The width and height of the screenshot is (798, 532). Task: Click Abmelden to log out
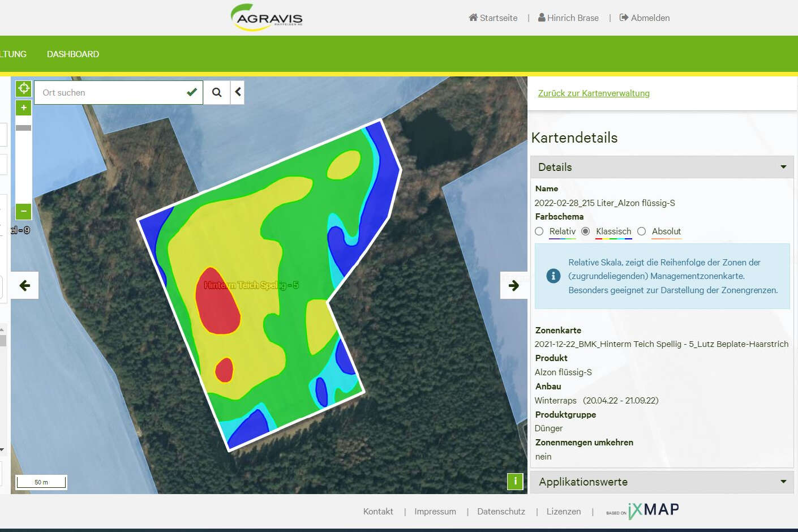650,18
